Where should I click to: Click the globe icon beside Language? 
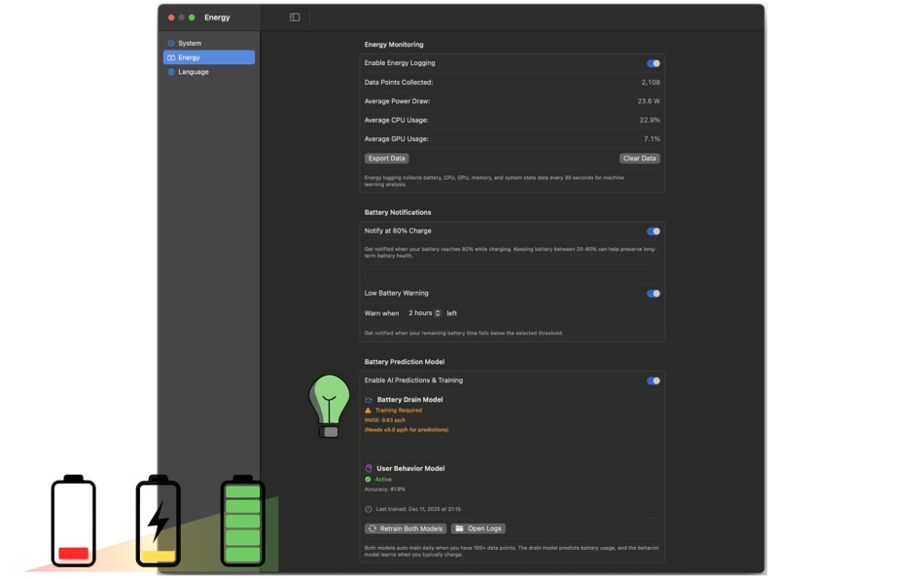pyautogui.click(x=171, y=71)
